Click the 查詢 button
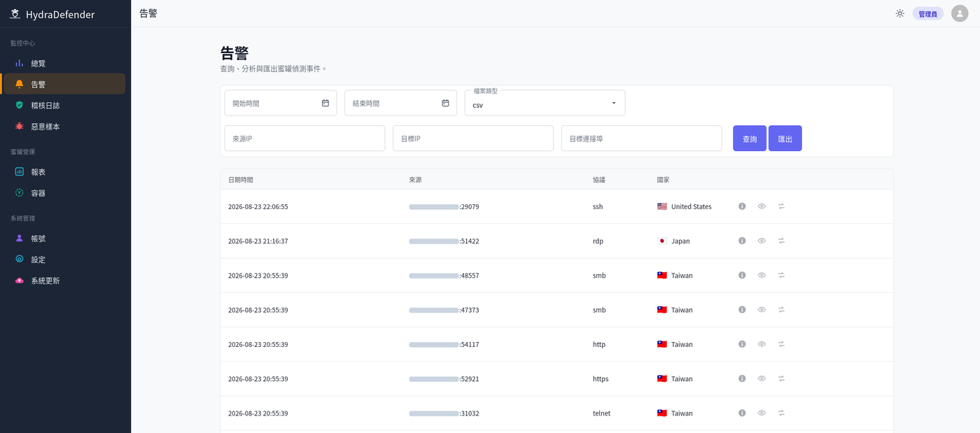 (x=750, y=139)
